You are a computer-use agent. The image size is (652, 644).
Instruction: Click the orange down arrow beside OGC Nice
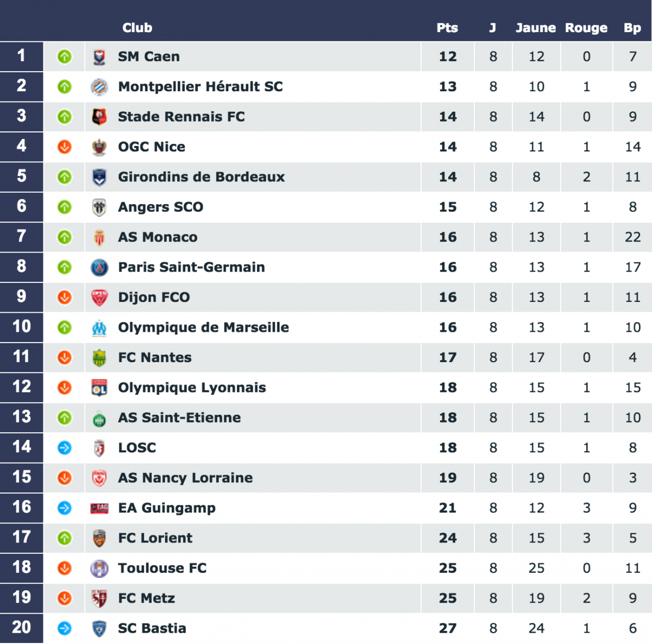pyautogui.click(x=65, y=147)
